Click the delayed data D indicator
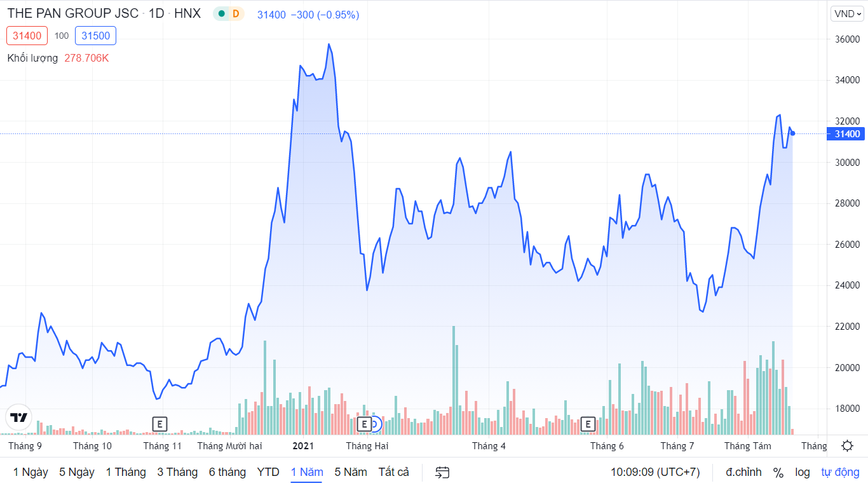The image size is (868, 488). point(236,13)
